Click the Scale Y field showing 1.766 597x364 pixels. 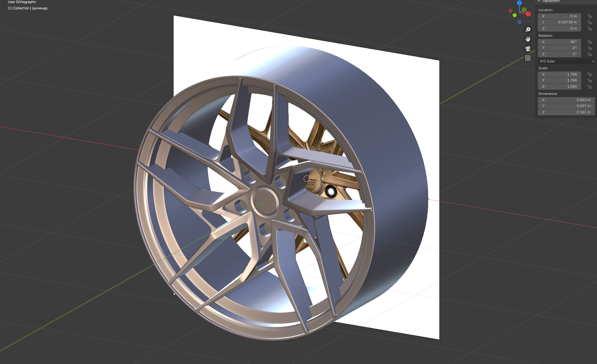(x=559, y=81)
